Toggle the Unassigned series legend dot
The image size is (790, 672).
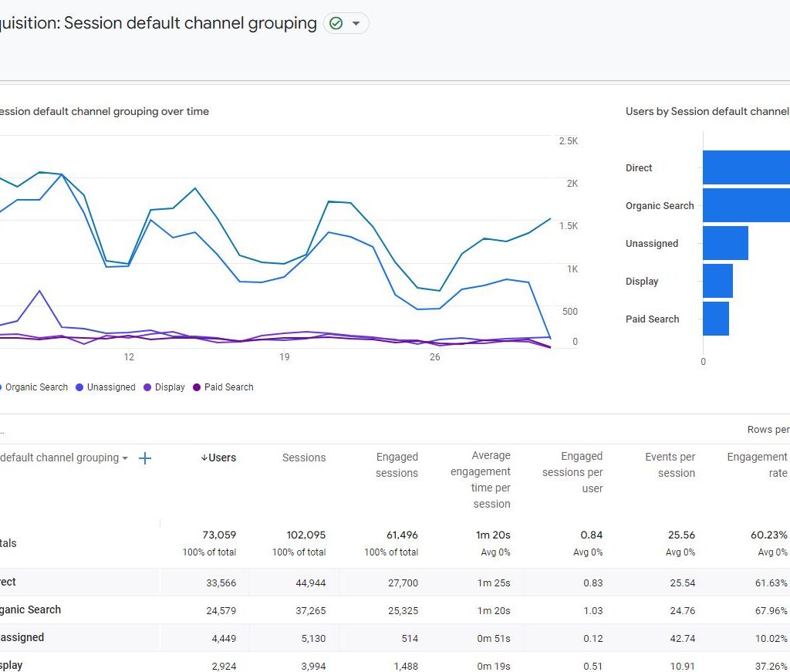pos(79,387)
